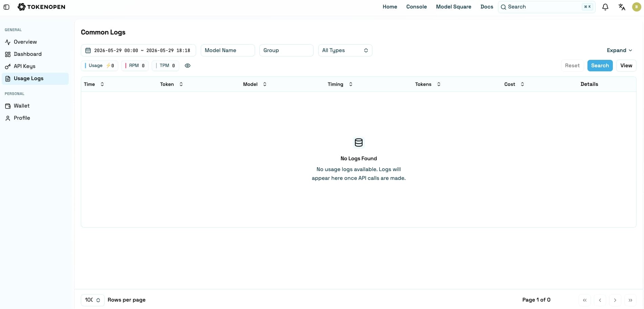Go to first page arrow
Image resolution: width=644 pixels, height=309 pixels.
tap(585, 300)
